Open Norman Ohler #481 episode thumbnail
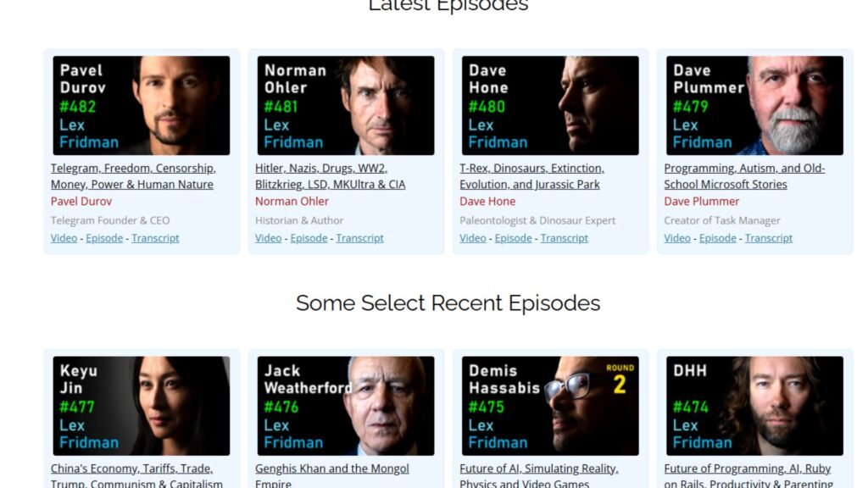The width and height of the screenshot is (868, 488). coord(346,105)
